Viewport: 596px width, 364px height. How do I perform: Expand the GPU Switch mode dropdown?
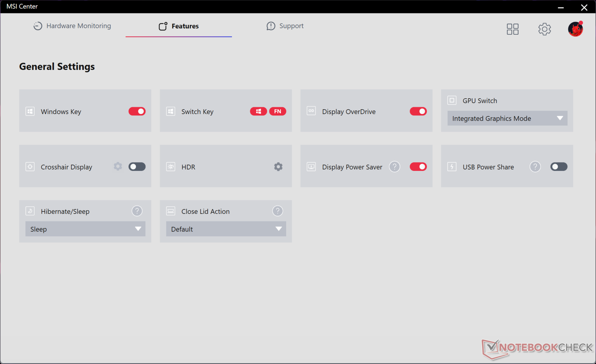[x=507, y=118]
